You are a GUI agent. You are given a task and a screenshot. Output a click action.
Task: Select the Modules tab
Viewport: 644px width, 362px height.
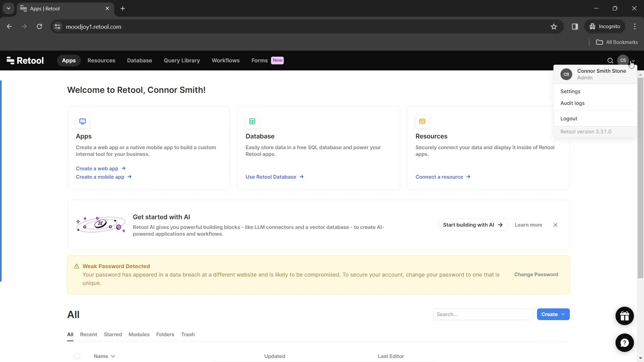(x=139, y=334)
